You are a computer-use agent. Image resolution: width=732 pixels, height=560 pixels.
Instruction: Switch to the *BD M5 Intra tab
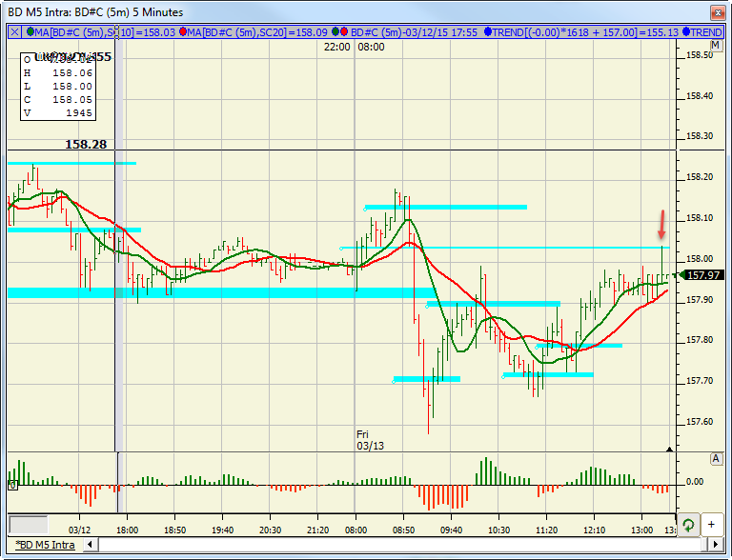tap(45, 545)
